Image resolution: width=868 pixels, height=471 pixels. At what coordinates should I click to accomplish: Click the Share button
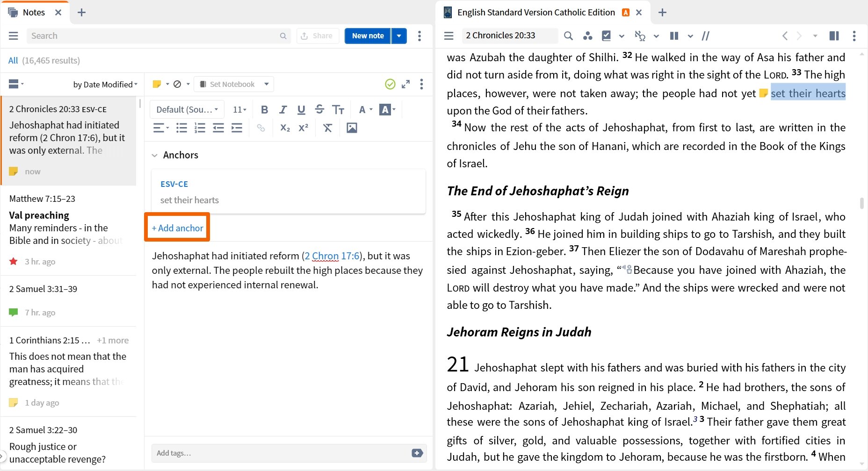(318, 36)
